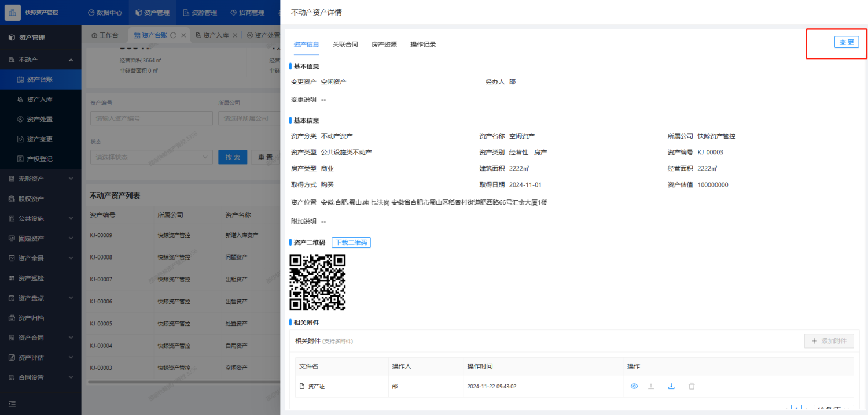Switch to the 操作记录 tab
The width and height of the screenshot is (868, 415).
[x=423, y=44]
